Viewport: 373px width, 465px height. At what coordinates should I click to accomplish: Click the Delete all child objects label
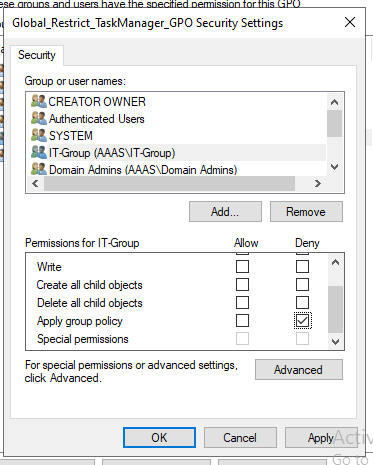[x=90, y=303]
